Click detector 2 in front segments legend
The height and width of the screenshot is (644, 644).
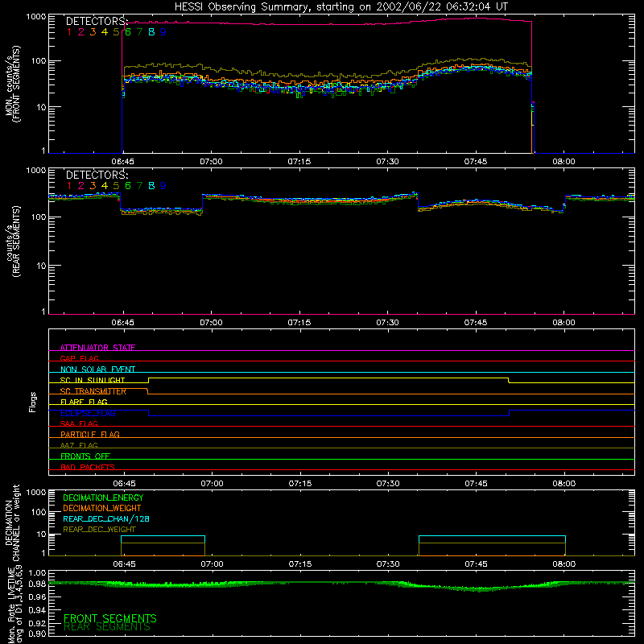coord(81,32)
